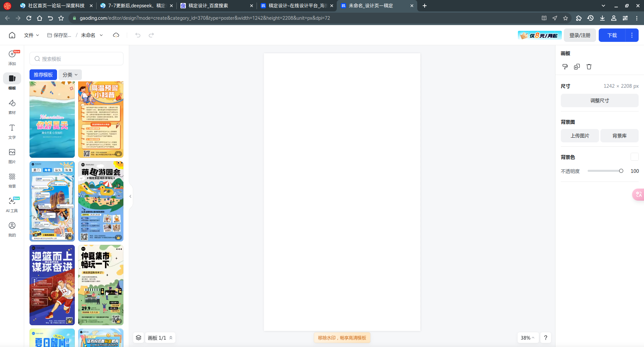Viewport: 644px width, 347px height.
Task: Open the 文字 text tool
Action: 12,131
